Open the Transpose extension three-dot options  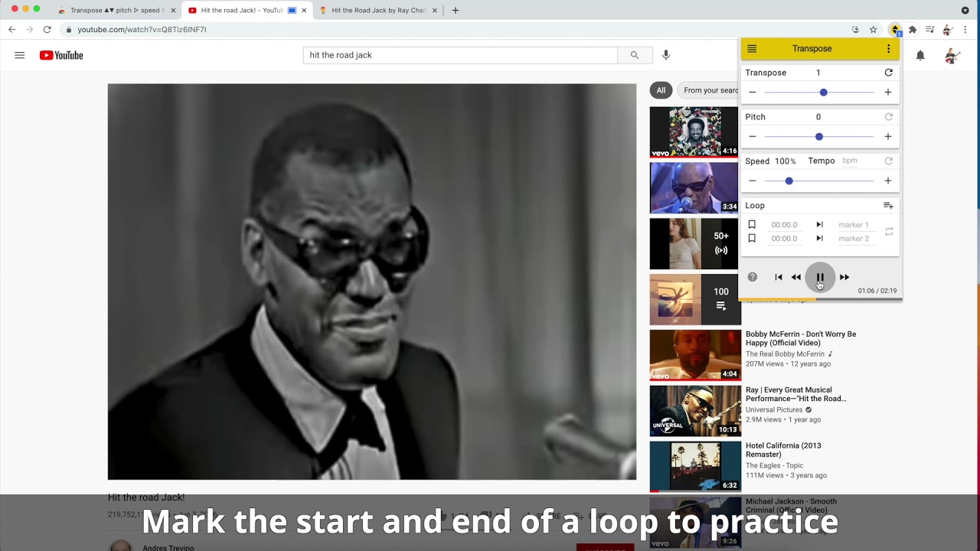(888, 48)
